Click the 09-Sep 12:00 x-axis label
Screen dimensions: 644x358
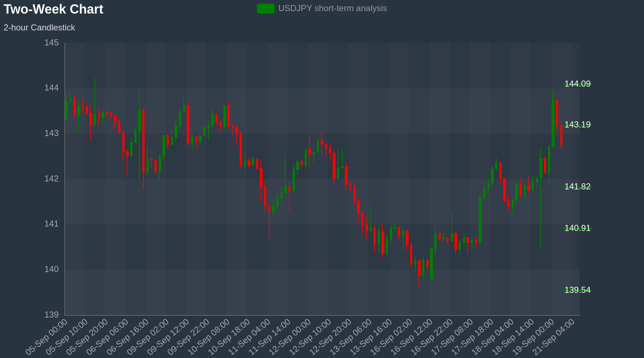168,337
